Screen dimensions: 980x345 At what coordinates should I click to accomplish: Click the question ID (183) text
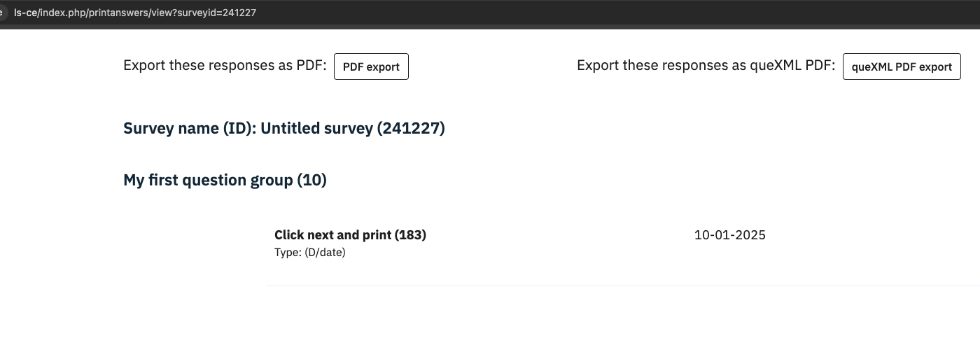point(410,235)
